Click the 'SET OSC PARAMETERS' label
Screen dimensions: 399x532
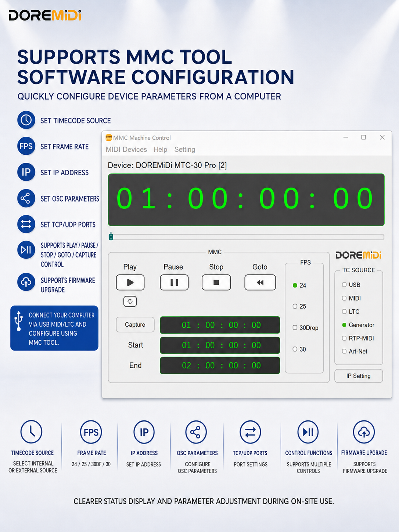(70, 199)
